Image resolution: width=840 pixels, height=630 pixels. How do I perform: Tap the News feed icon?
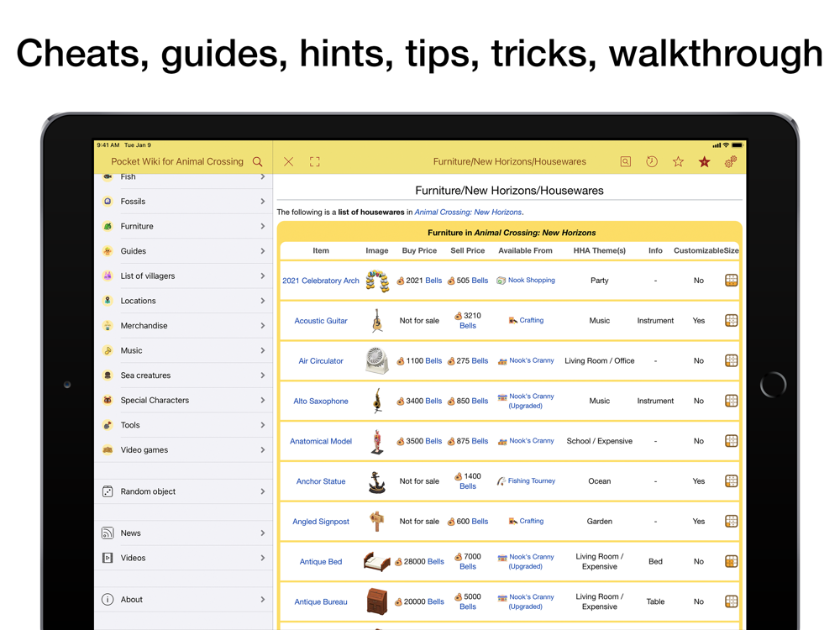[108, 533]
